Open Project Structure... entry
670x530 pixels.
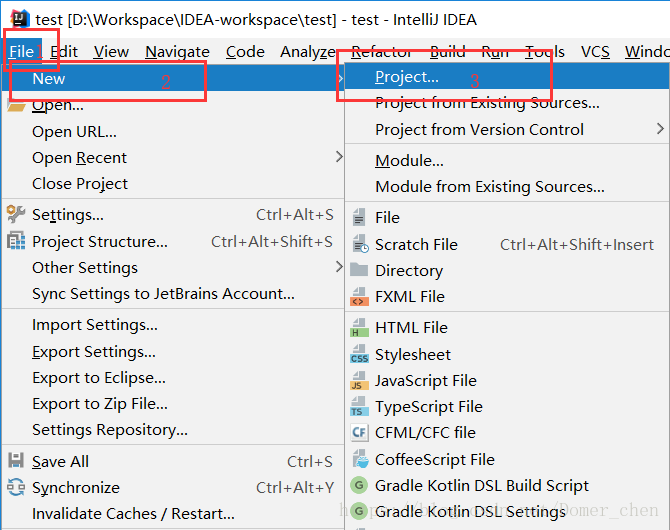(173, 241)
